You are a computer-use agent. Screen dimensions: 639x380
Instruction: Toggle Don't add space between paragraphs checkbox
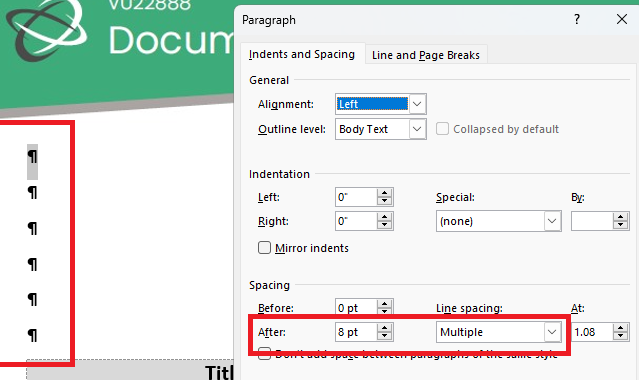coord(264,353)
